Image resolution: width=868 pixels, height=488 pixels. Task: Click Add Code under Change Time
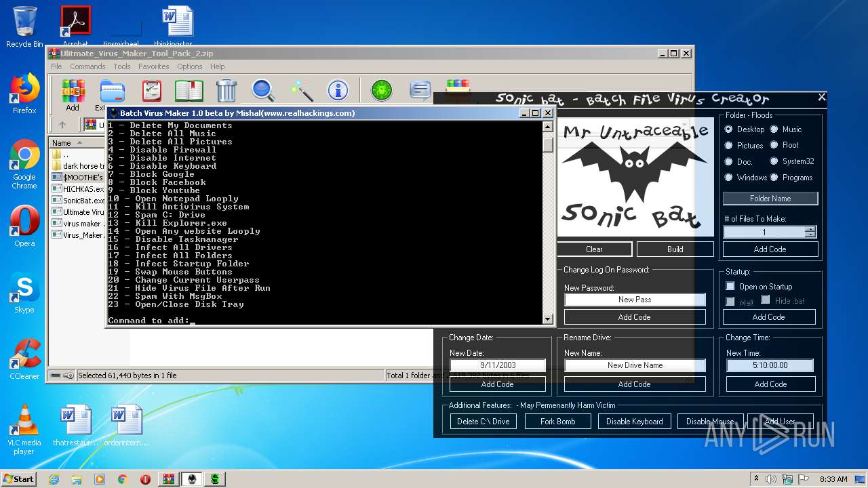pyautogui.click(x=771, y=384)
